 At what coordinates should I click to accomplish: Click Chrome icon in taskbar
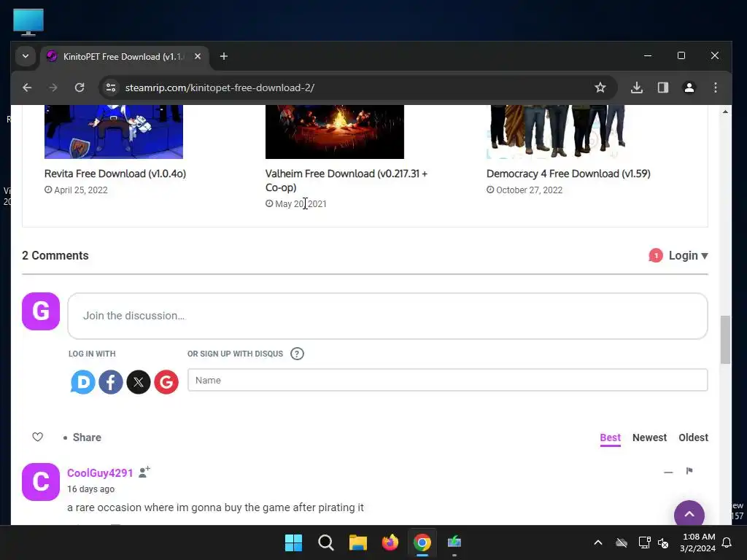pos(422,542)
